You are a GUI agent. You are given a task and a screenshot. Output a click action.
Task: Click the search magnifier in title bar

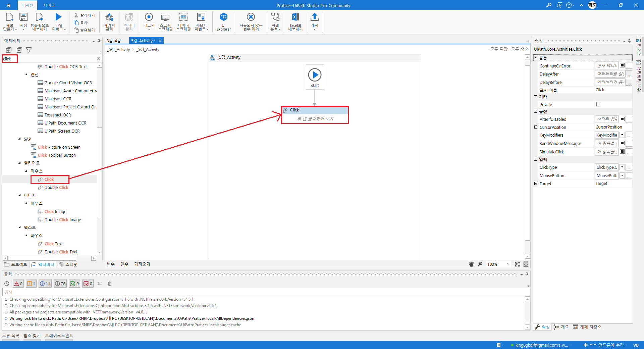coord(549,5)
